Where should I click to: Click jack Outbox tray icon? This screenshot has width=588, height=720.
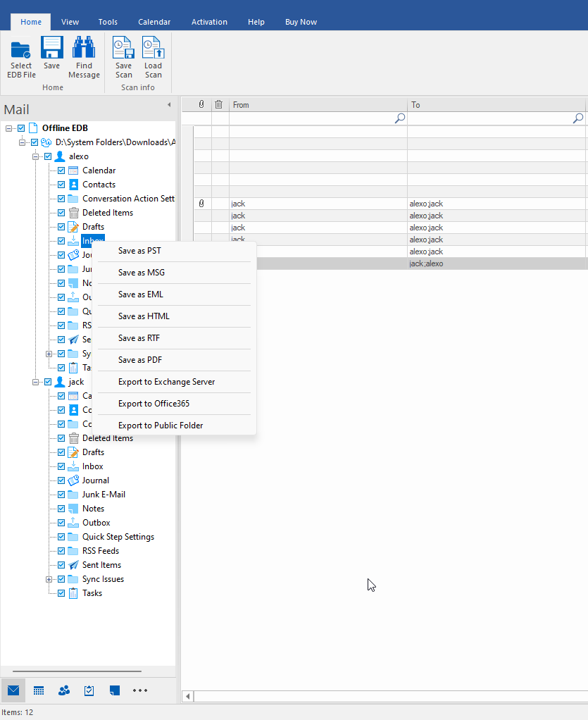point(73,523)
